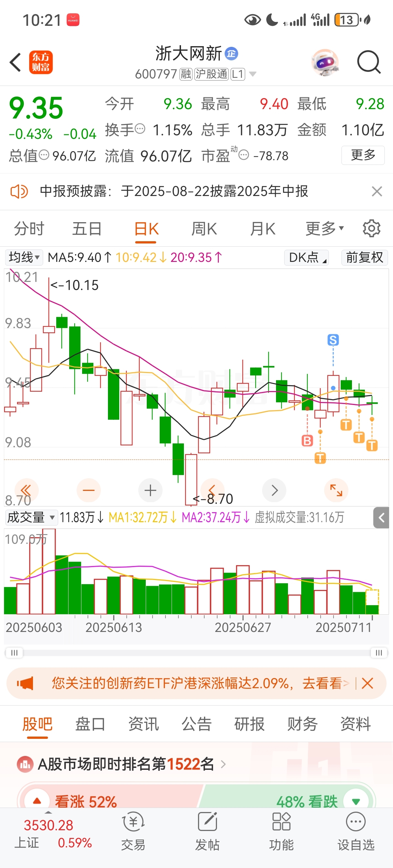The image size is (393, 868).
Task: Tap the search magnifier icon
Action: 369,62
